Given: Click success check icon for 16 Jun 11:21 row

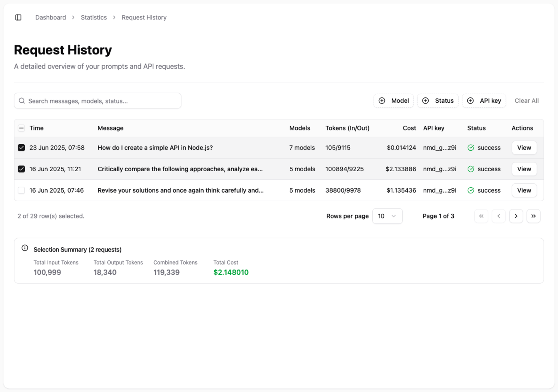Looking at the screenshot, I should [471, 169].
